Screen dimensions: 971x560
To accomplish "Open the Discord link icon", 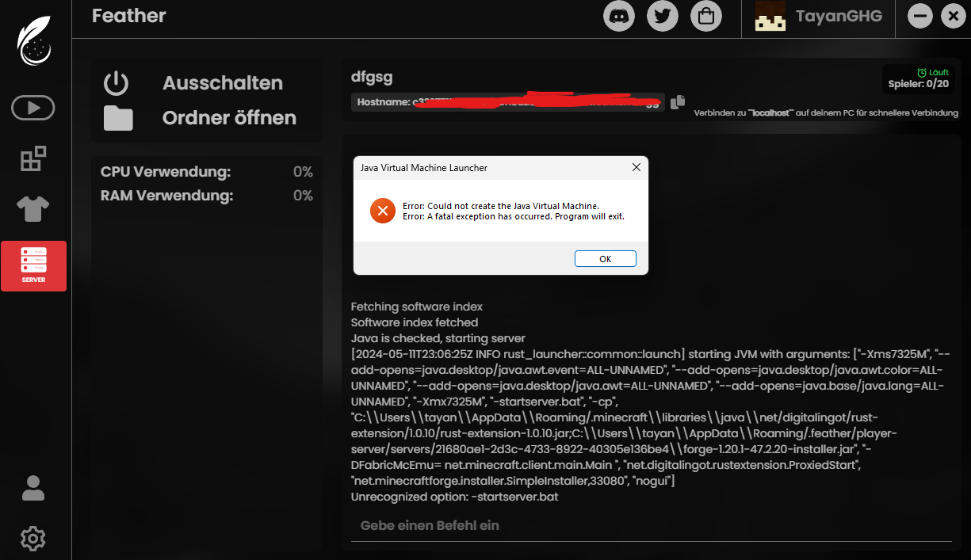I will coord(619,16).
